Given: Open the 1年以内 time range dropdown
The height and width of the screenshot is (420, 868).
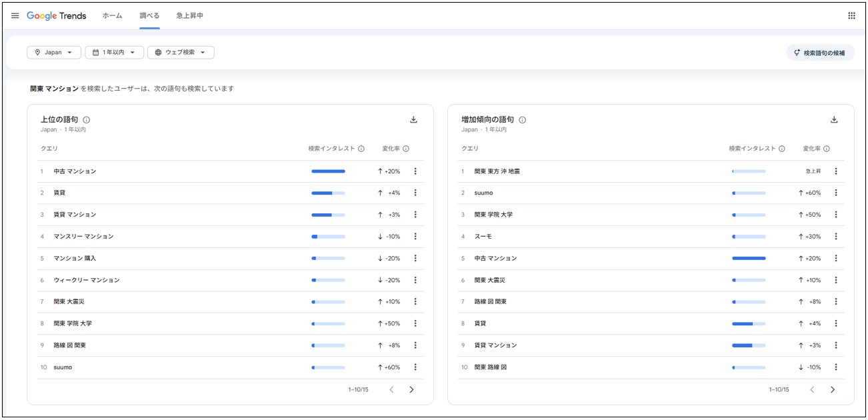Looking at the screenshot, I should click(x=114, y=52).
